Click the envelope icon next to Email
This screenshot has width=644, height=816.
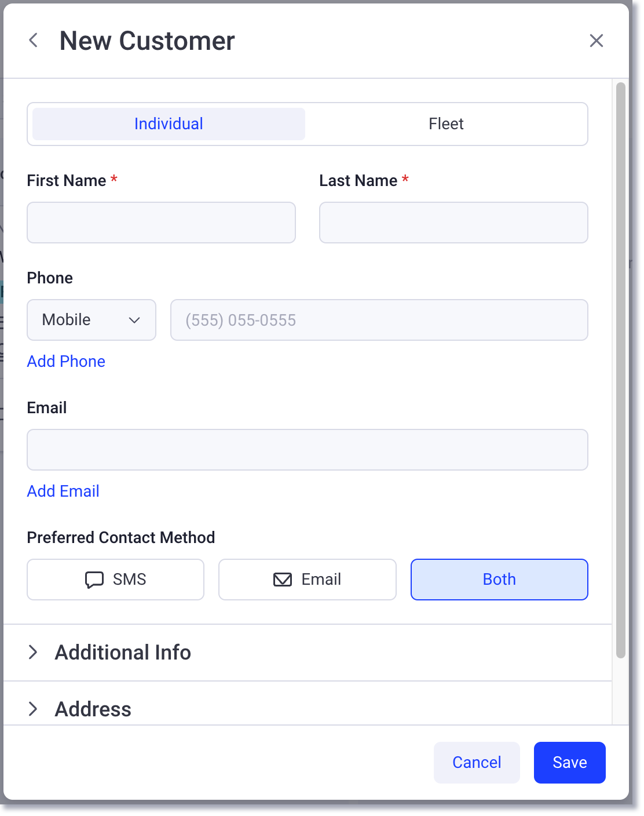282,579
